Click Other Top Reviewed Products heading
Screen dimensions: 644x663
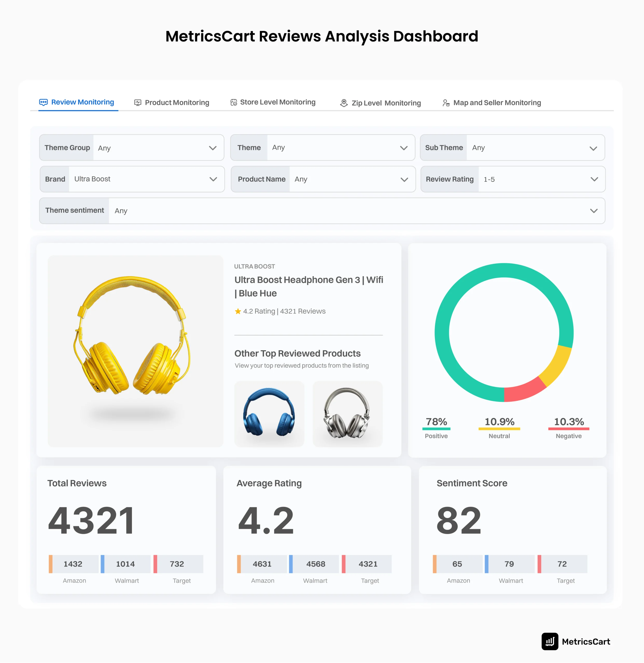[298, 353]
